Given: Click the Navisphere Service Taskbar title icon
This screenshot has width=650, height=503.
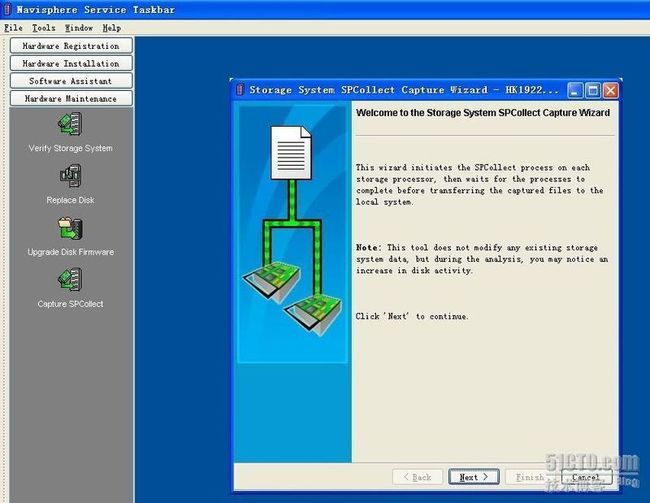Looking at the screenshot, I should click(x=7, y=10).
